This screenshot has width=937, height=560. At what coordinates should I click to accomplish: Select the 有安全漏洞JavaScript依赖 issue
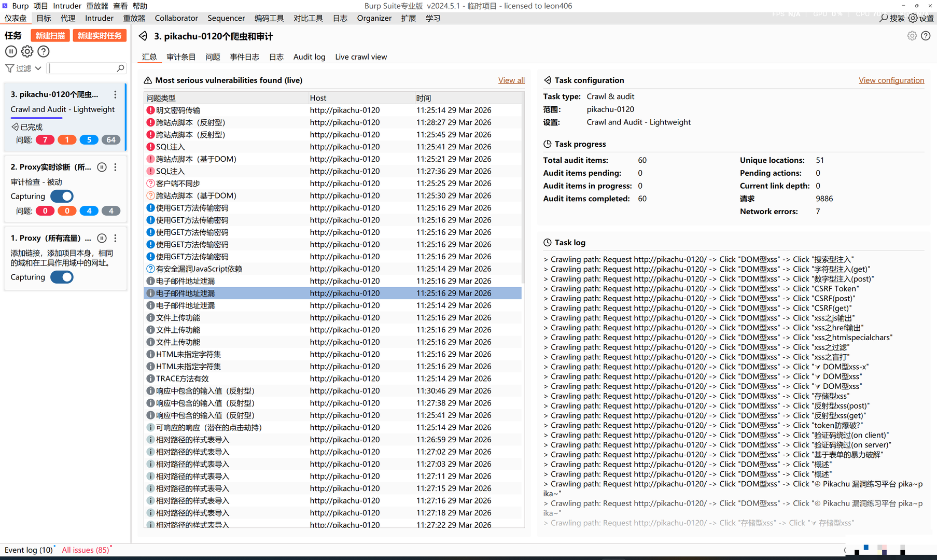[x=332, y=269]
